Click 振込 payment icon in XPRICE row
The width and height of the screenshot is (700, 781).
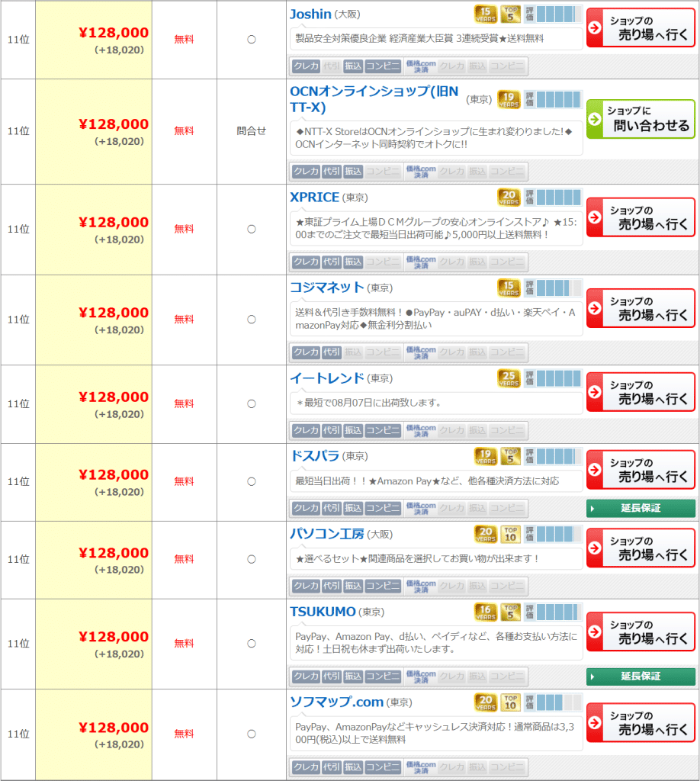(x=353, y=262)
